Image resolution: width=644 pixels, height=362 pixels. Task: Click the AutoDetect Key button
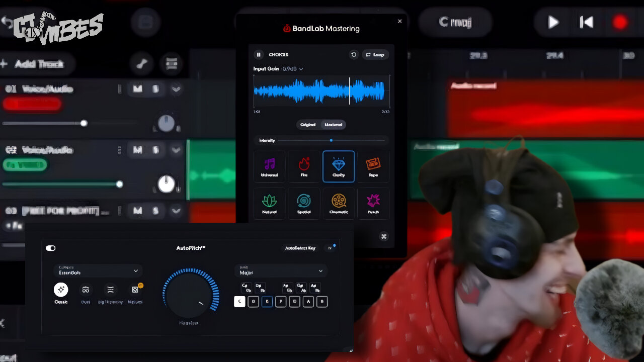pyautogui.click(x=300, y=248)
